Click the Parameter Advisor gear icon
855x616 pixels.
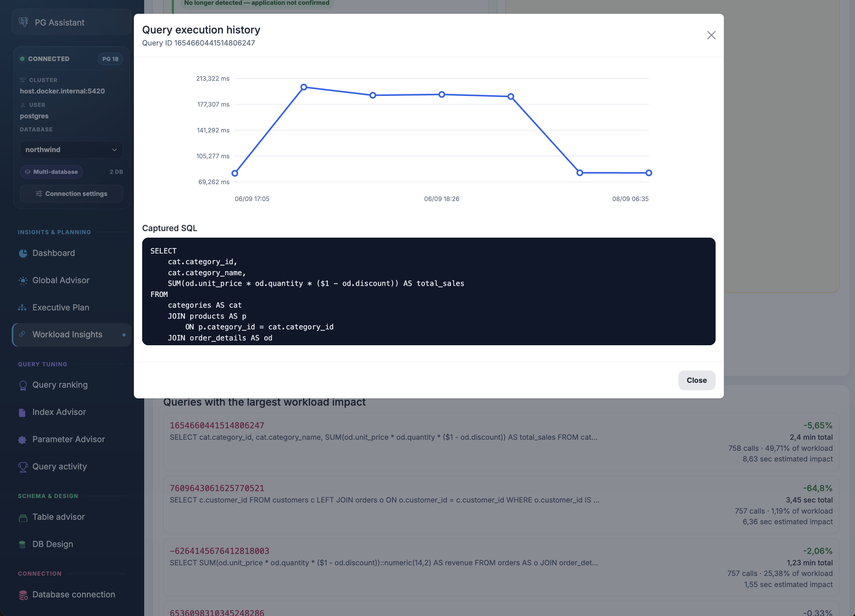click(22, 439)
